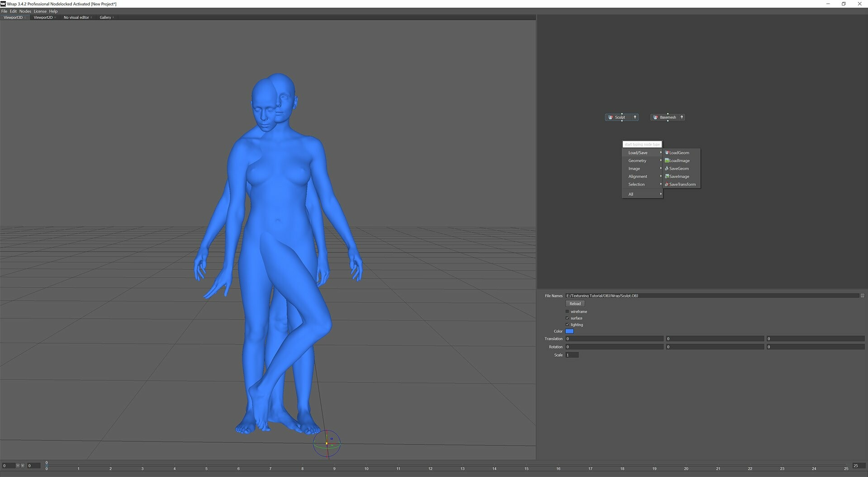Image resolution: width=868 pixels, height=477 pixels.
Task: Open the file browse button beside File Names
Action: 862,296
